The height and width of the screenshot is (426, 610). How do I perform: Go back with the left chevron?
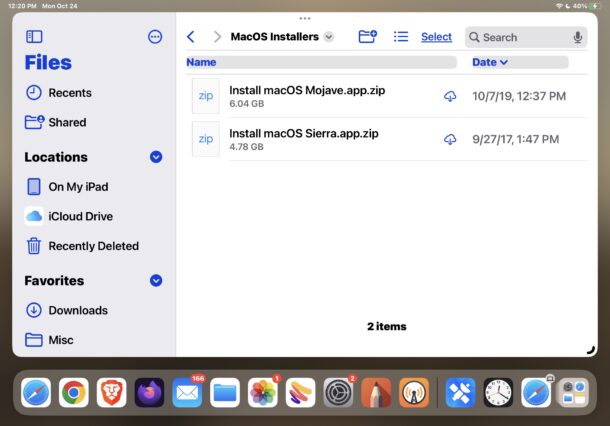[191, 37]
